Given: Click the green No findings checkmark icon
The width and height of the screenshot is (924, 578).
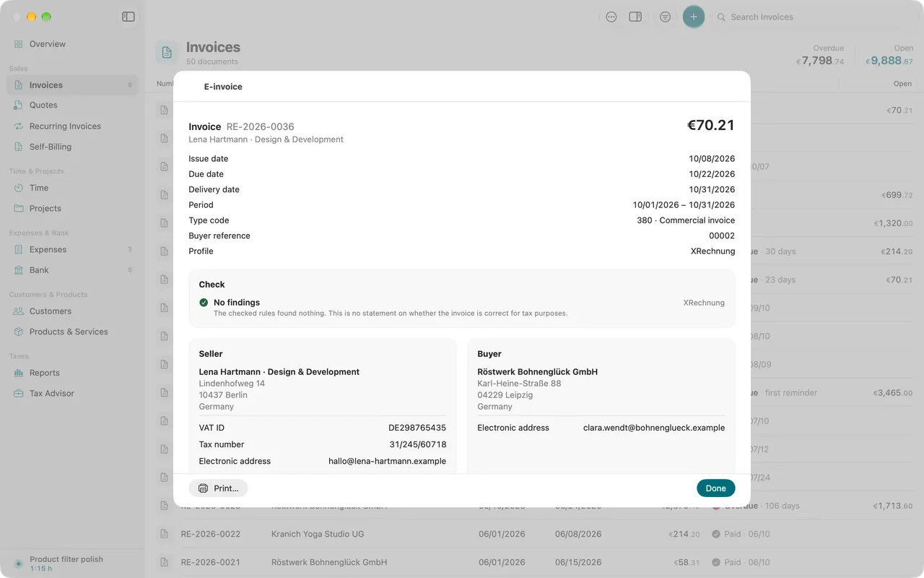Looking at the screenshot, I should pyautogui.click(x=204, y=303).
